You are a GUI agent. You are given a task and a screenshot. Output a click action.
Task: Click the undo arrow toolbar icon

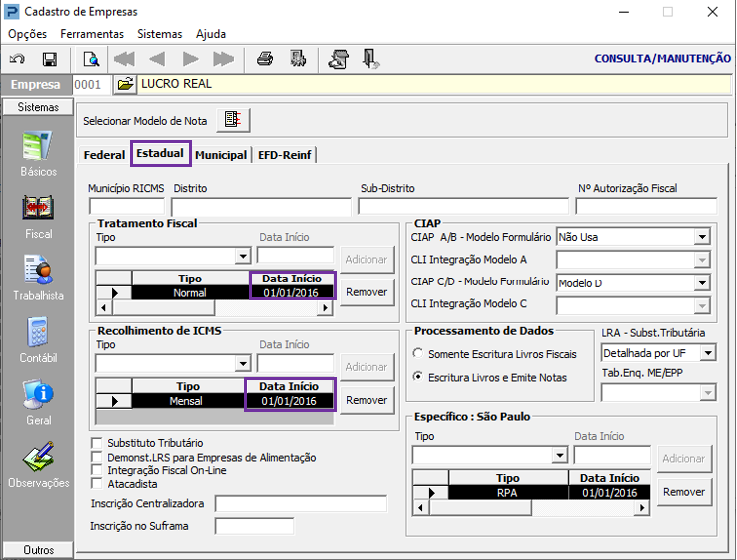17,59
